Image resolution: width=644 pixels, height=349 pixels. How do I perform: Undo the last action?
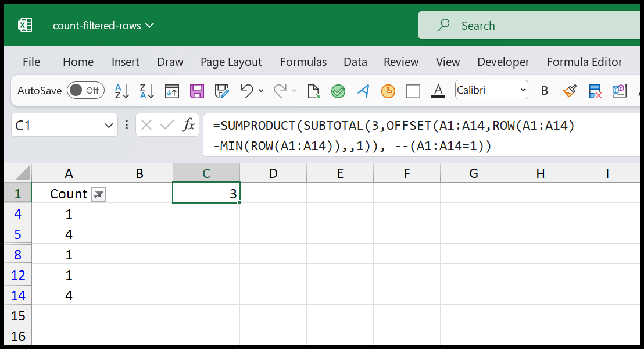click(246, 91)
